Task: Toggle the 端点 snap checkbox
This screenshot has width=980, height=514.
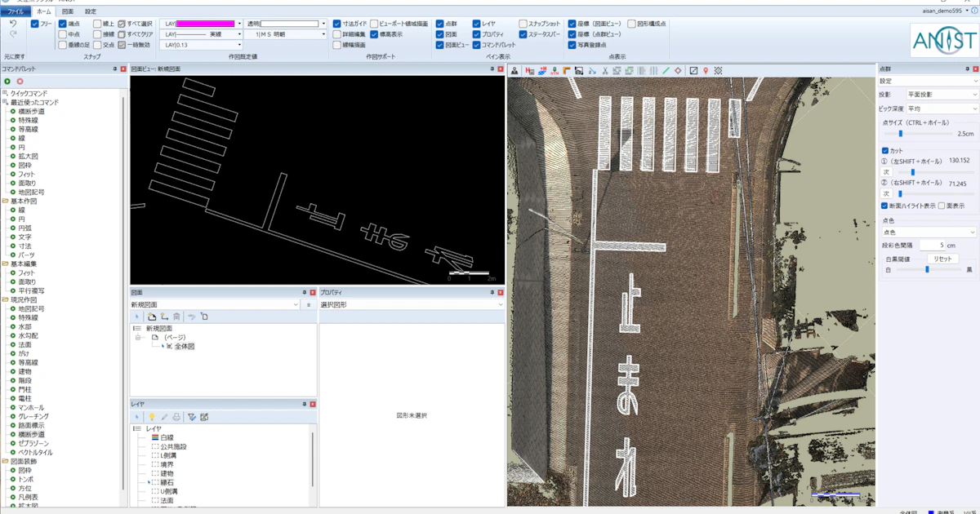Action: pos(64,24)
